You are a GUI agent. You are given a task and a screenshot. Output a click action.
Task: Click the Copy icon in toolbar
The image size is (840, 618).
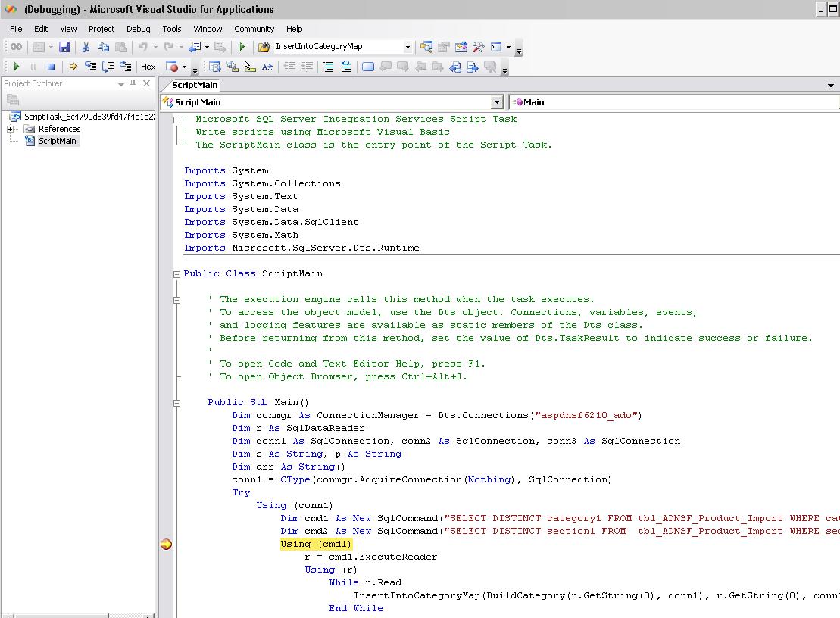104,47
